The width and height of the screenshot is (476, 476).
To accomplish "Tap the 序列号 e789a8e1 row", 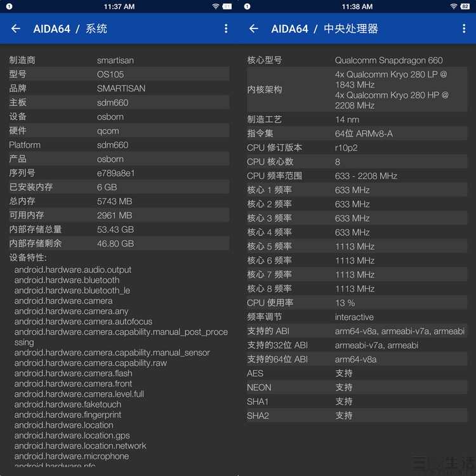I will pos(119,173).
